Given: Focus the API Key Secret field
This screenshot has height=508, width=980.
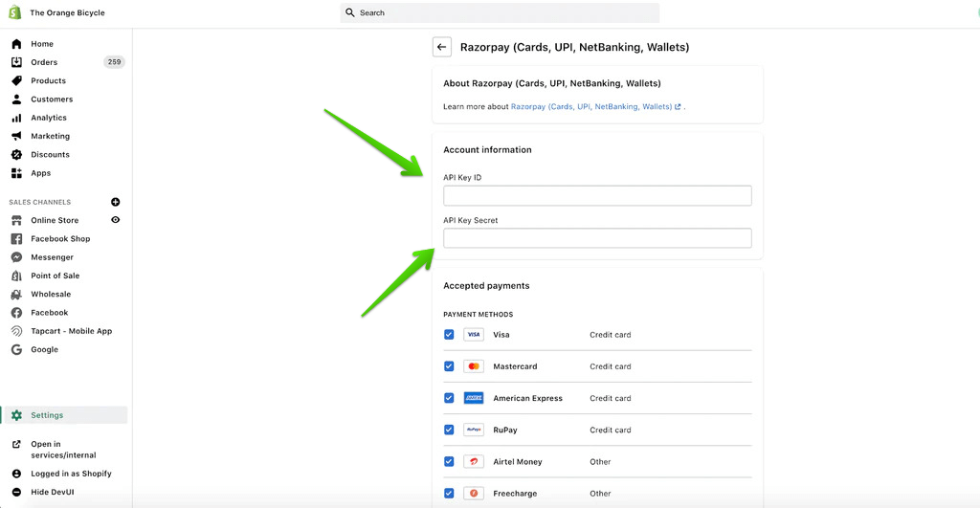Looking at the screenshot, I should [x=597, y=238].
